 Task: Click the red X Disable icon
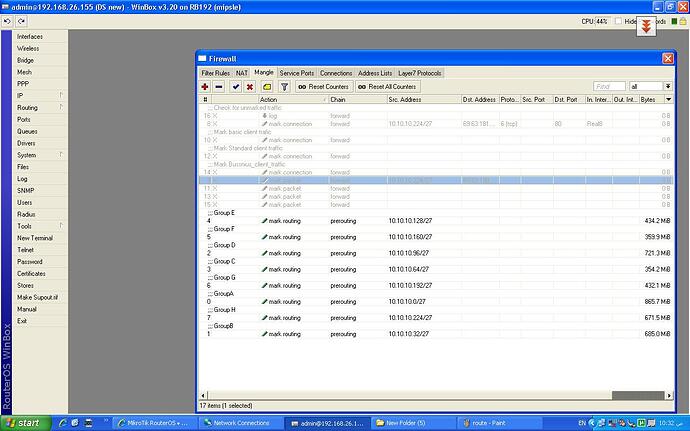[250, 87]
